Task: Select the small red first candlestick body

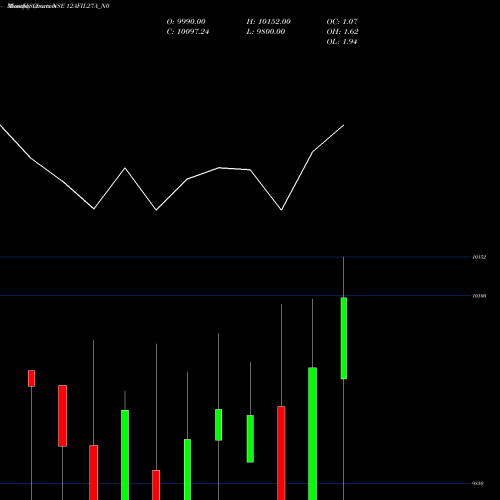Action: click(31, 378)
